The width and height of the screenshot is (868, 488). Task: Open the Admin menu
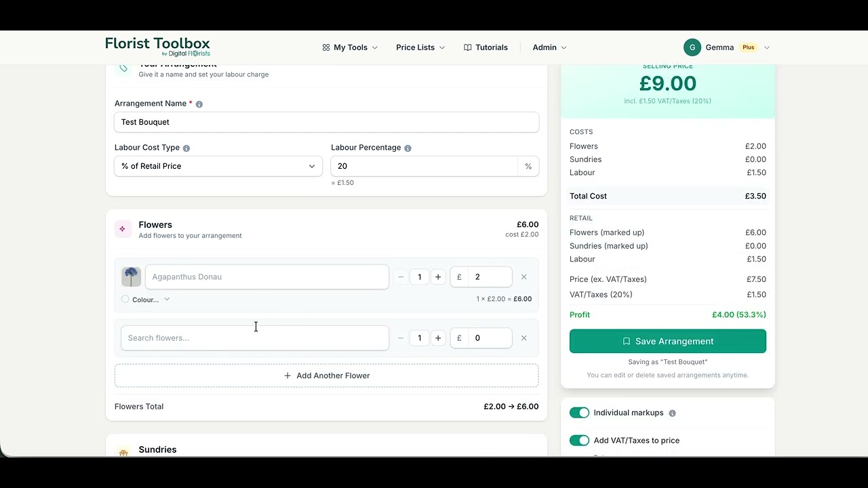tap(549, 47)
